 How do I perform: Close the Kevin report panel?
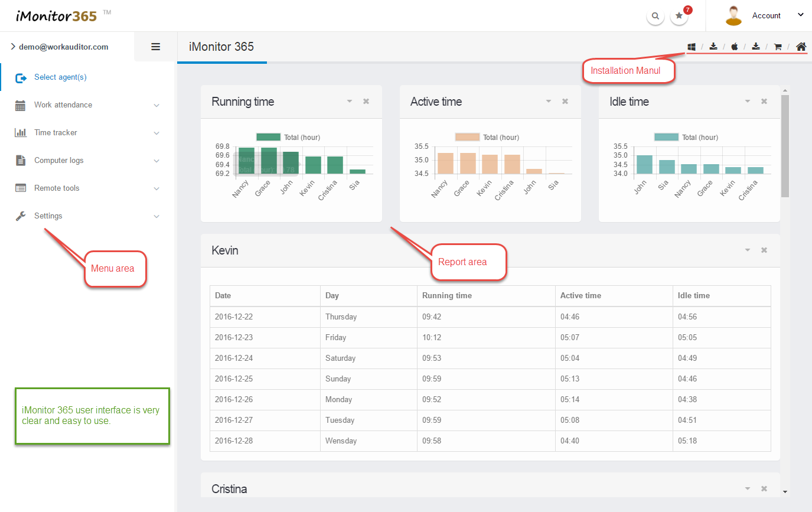tap(764, 250)
